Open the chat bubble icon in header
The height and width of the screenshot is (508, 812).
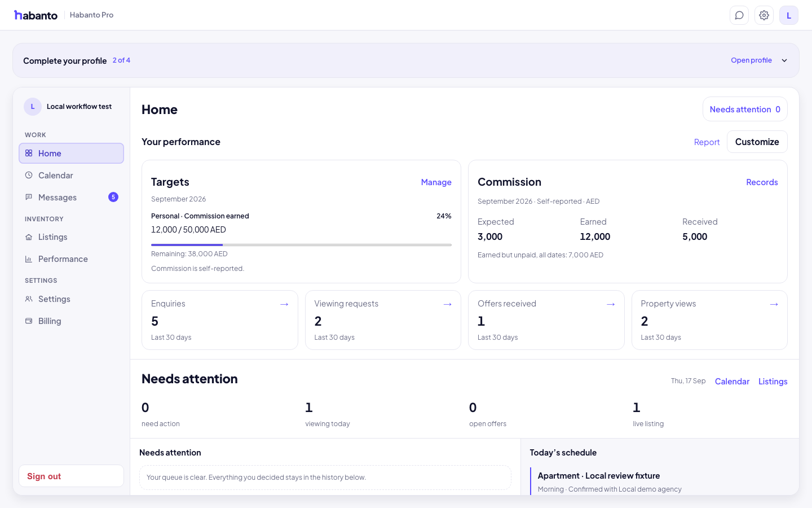(739, 15)
